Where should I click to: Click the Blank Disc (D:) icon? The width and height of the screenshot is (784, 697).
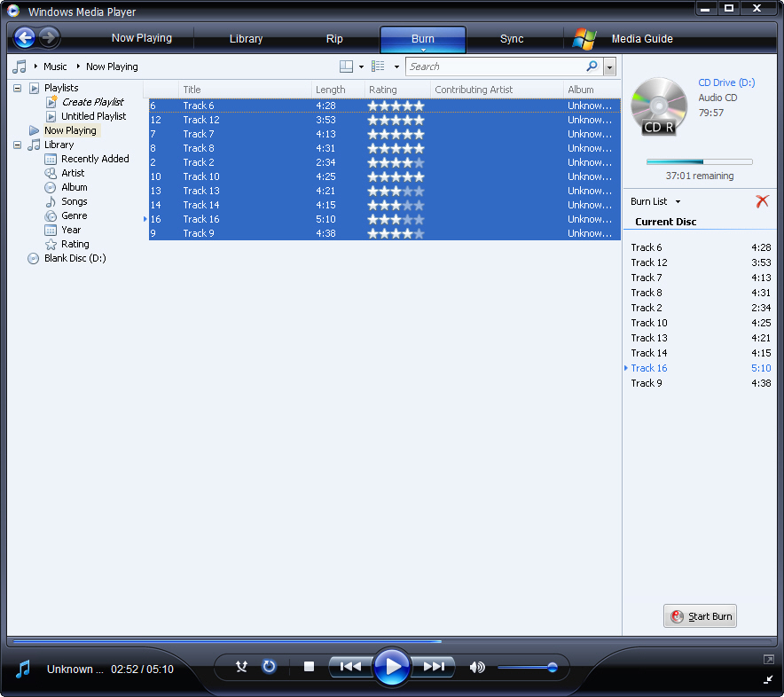point(33,259)
